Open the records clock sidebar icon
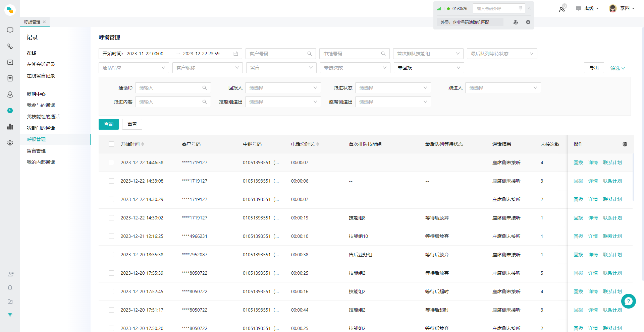 (x=10, y=111)
